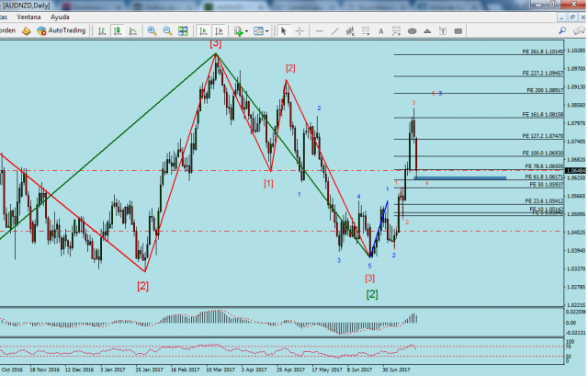Click the blue wave line near 30 Jun

click(x=379, y=229)
